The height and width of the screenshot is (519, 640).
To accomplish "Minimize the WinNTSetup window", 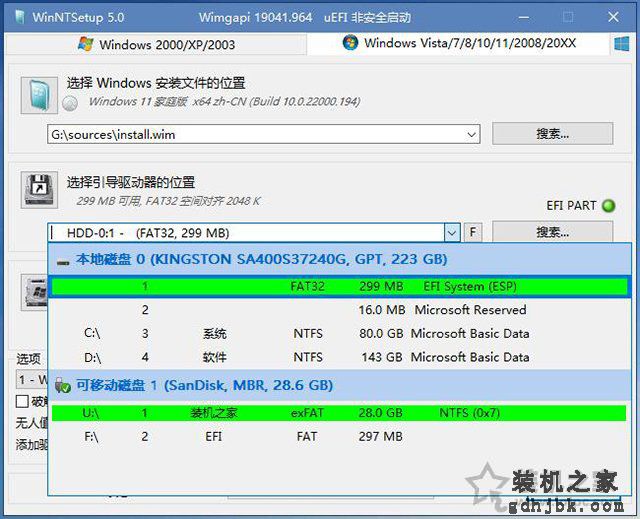I will tap(524, 17).
